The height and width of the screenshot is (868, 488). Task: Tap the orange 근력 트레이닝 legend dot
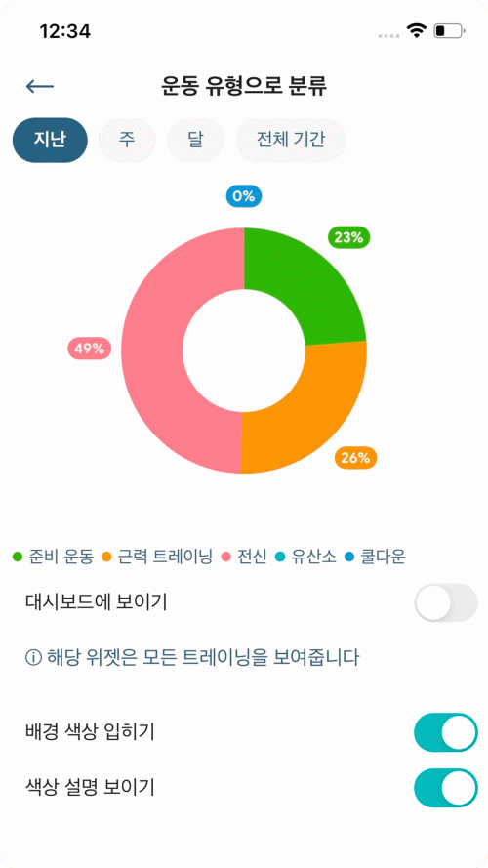tap(106, 557)
